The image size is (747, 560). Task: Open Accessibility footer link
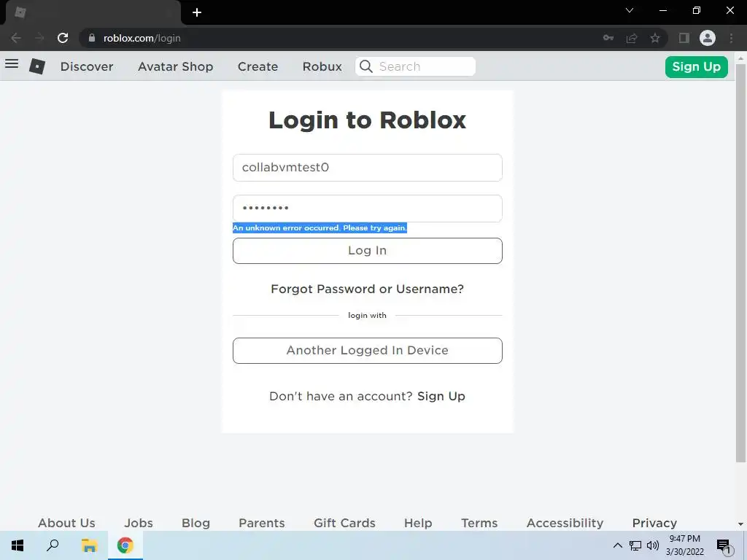pyautogui.click(x=565, y=523)
